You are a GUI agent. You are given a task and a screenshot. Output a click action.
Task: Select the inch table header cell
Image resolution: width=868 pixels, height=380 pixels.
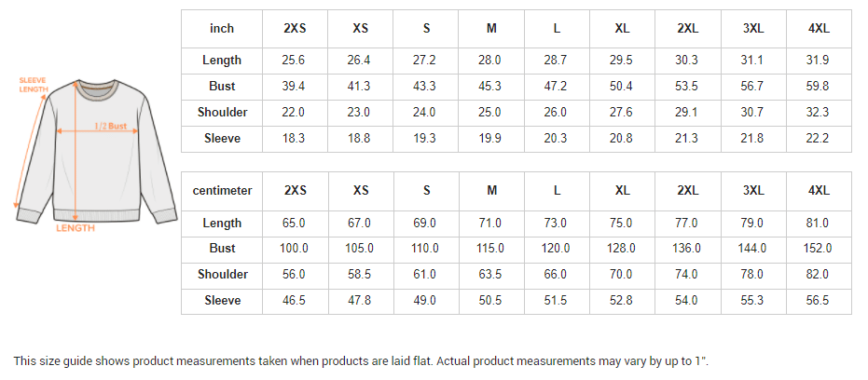pos(222,29)
